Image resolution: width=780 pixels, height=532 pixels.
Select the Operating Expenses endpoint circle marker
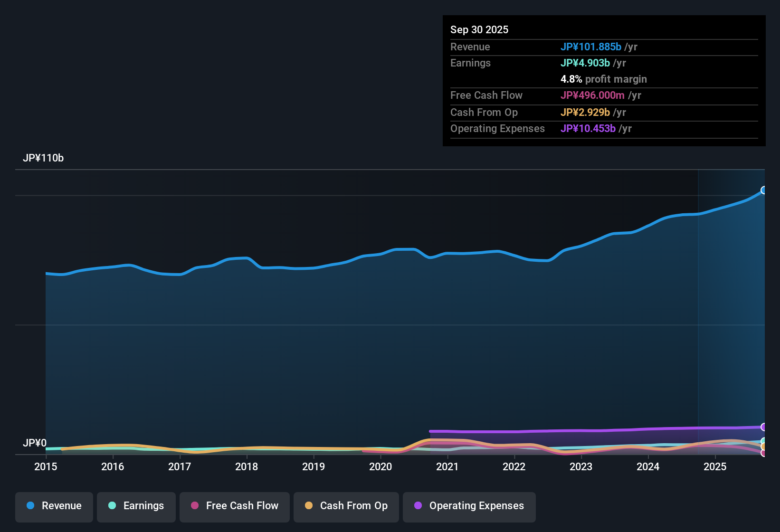click(x=764, y=427)
